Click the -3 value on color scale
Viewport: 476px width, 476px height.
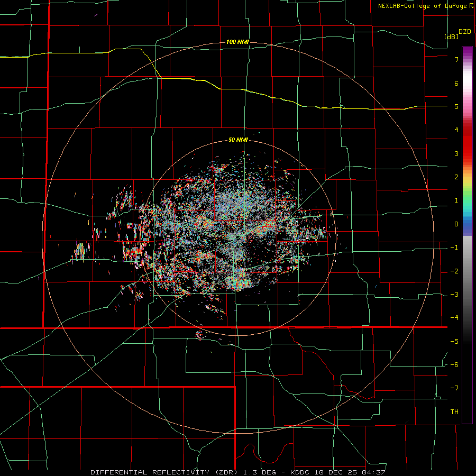coord(454,295)
